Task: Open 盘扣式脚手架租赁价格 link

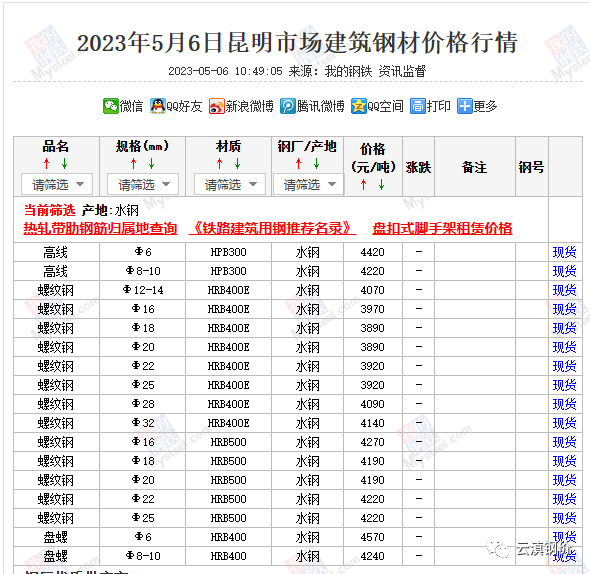Action: coord(442,228)
